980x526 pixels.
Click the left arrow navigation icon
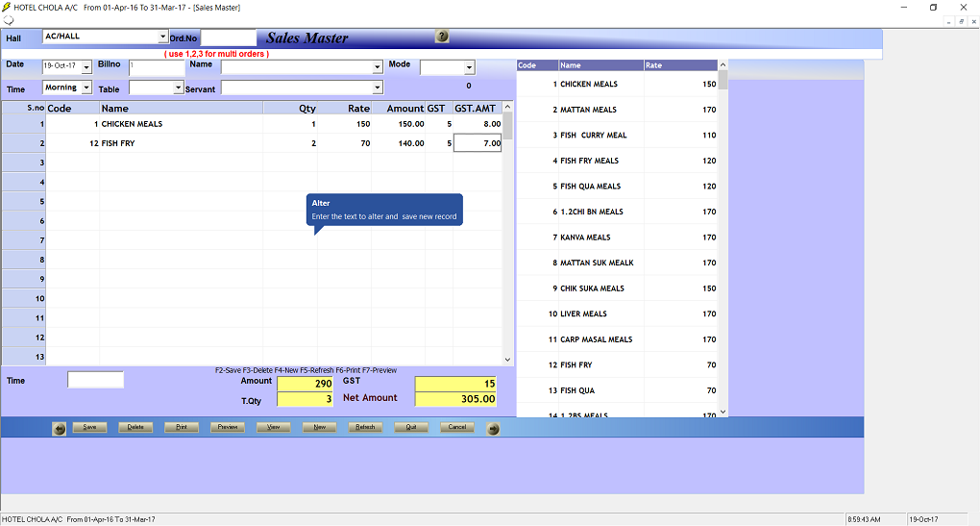[60, 428]
